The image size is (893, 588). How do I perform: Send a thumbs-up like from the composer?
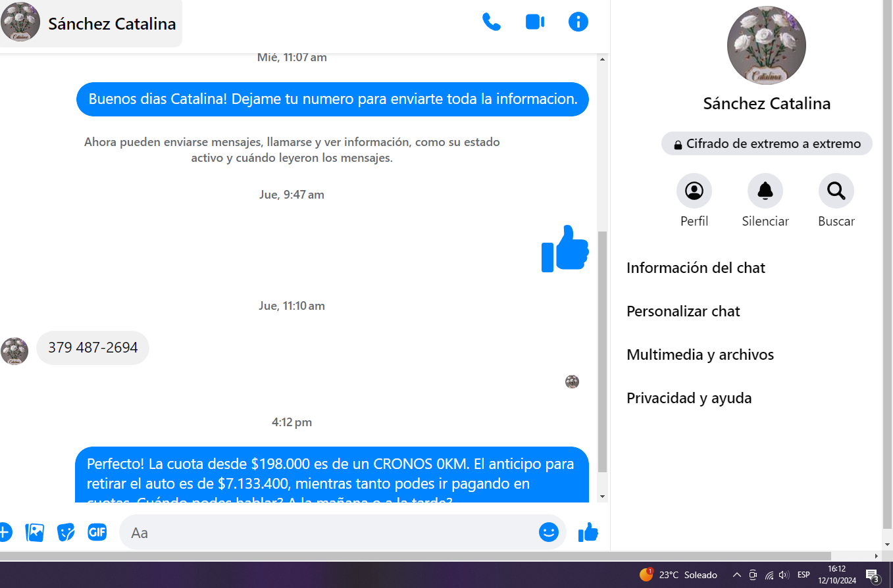588,532
